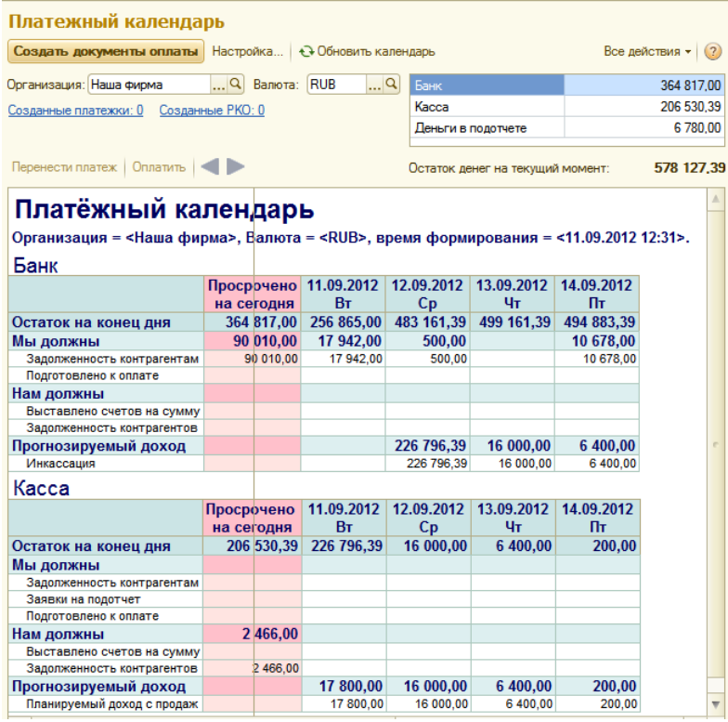Screen dimensions: 728x722
Task: Click scroll down arrow of calendar report
Action: point(715,704)
